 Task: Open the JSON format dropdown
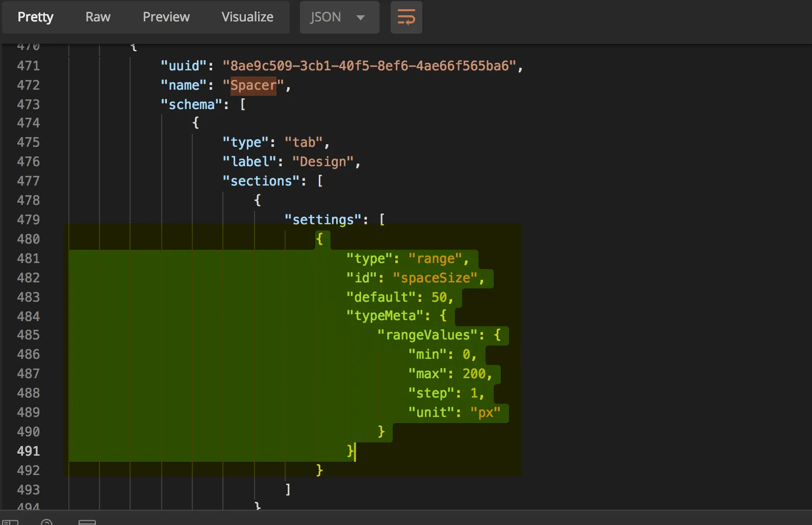tap(339, 17)
